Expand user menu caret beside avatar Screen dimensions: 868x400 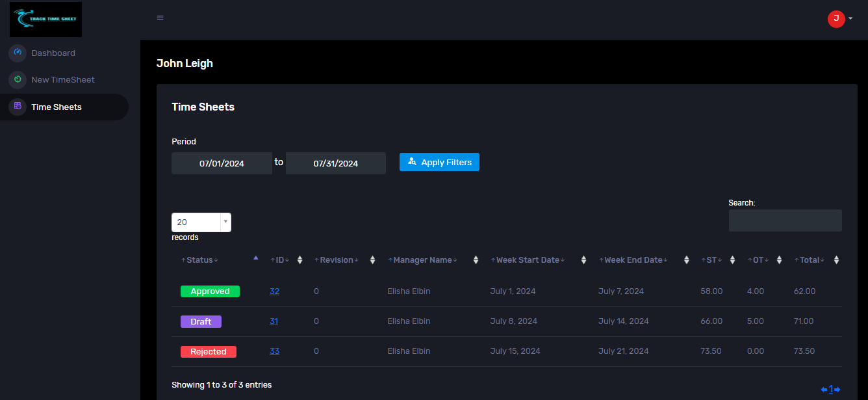pyautogui.click(x=850, y=19)
